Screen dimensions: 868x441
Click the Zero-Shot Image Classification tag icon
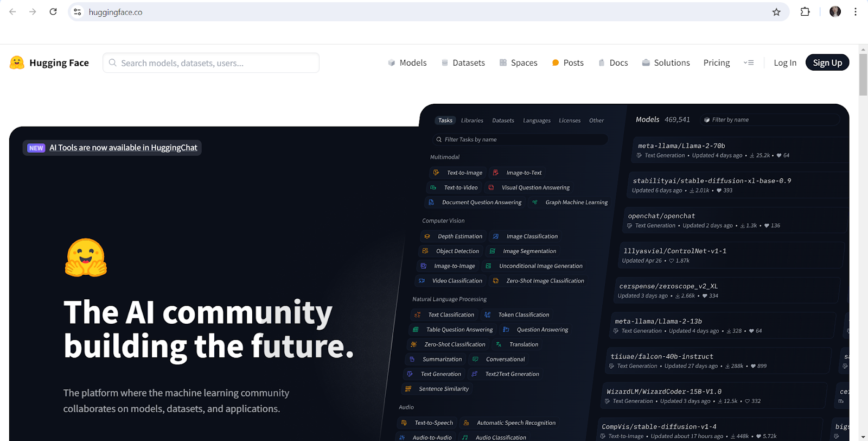495,281
